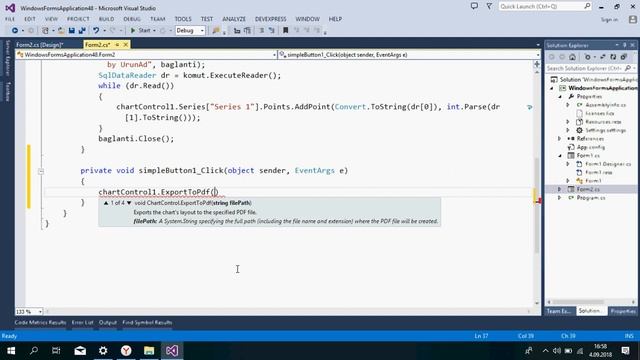Open Settings gear on the taskbar
The width and height of the screenshot is (640, 360).
point(103,351)
